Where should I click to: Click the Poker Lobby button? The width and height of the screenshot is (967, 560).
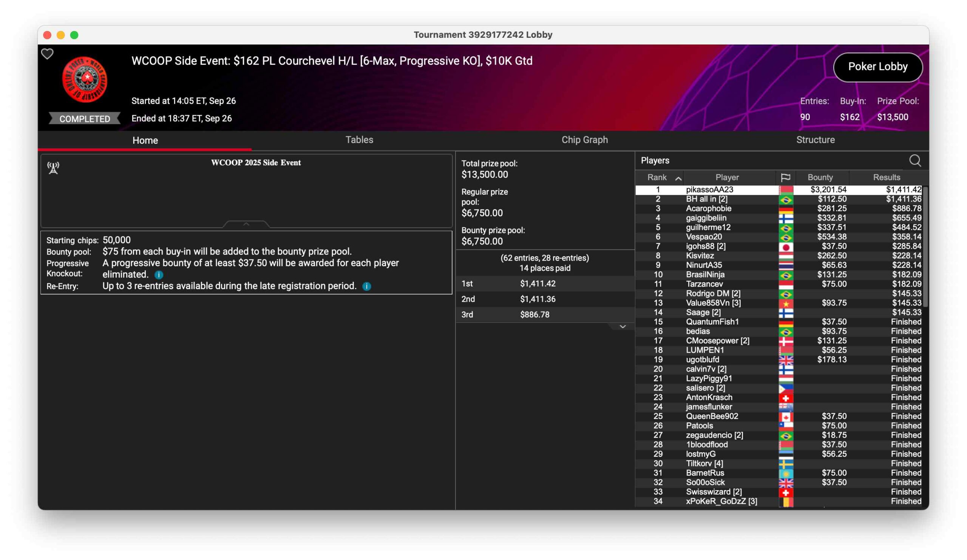pos(877,67)
